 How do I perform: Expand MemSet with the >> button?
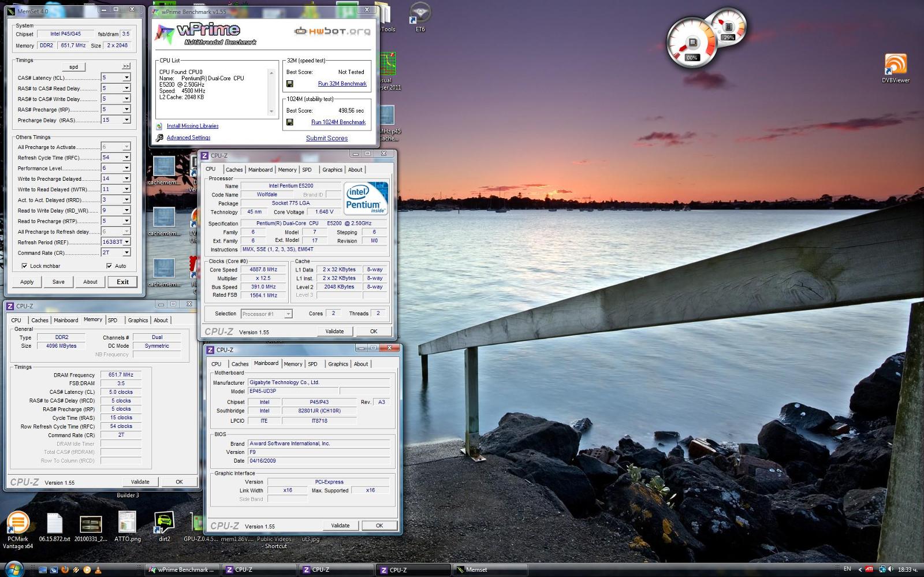point(126,66)
